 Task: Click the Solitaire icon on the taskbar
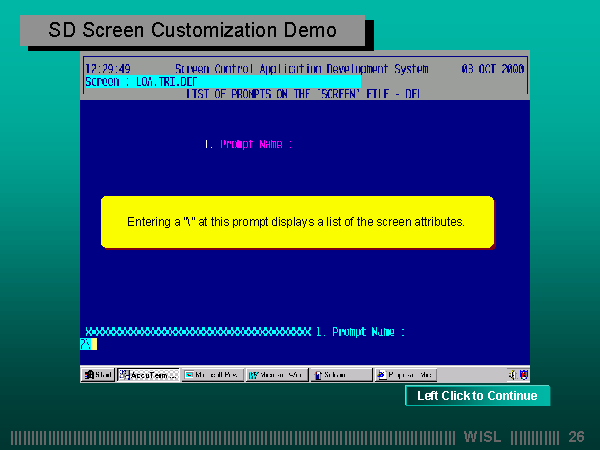pyautogui.click(x=318, y=375)
